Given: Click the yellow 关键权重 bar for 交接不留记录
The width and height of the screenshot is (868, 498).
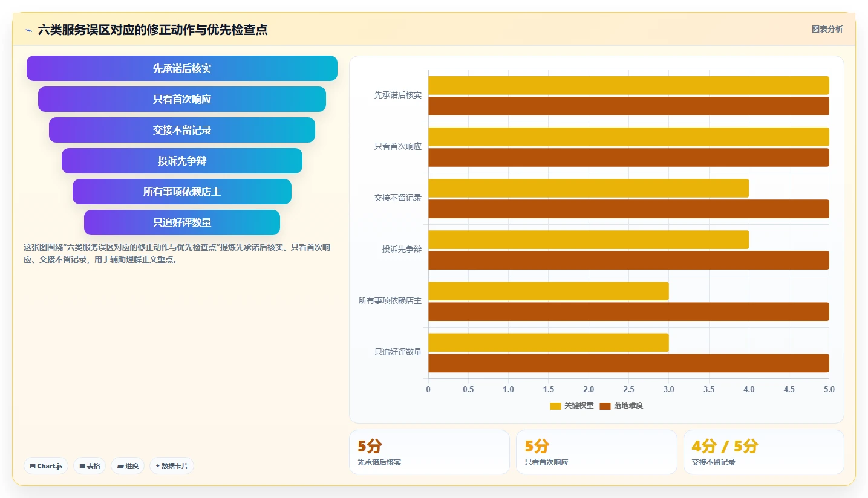Looking at the screenshot, I should (x=589, y=188).
